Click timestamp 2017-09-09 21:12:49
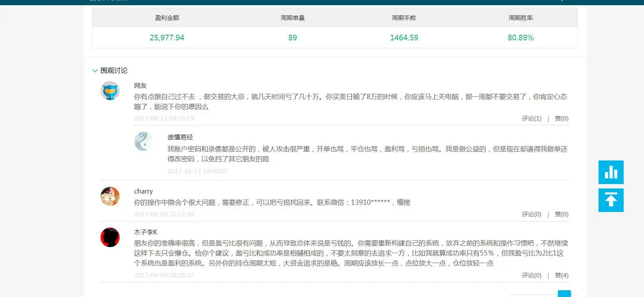 (x=164, y=214)
